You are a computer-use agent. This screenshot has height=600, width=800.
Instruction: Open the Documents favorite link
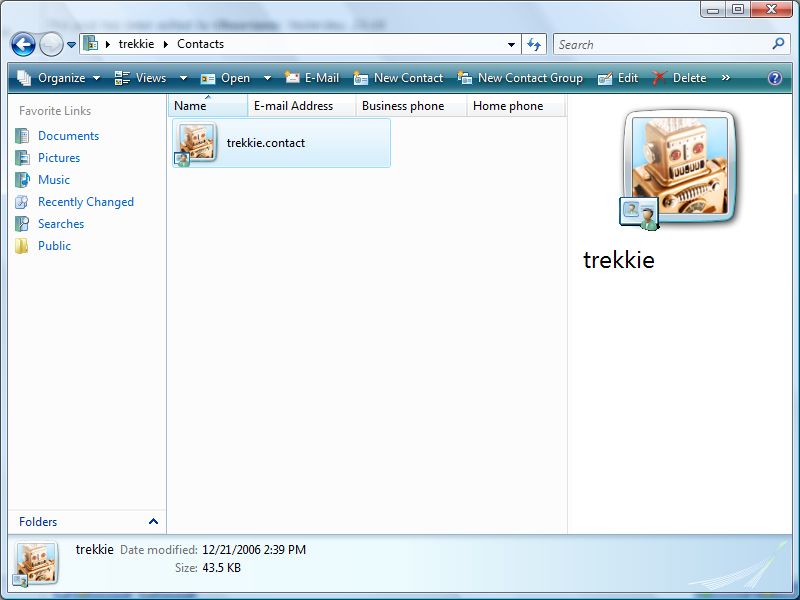69,136
